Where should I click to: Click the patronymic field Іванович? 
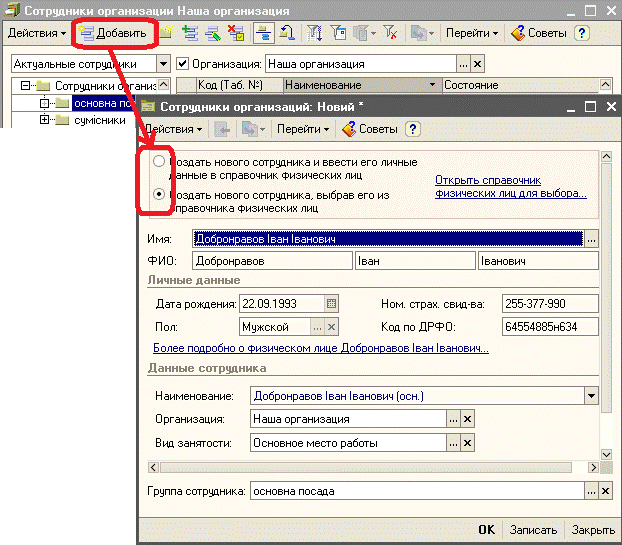coord(538,261)
